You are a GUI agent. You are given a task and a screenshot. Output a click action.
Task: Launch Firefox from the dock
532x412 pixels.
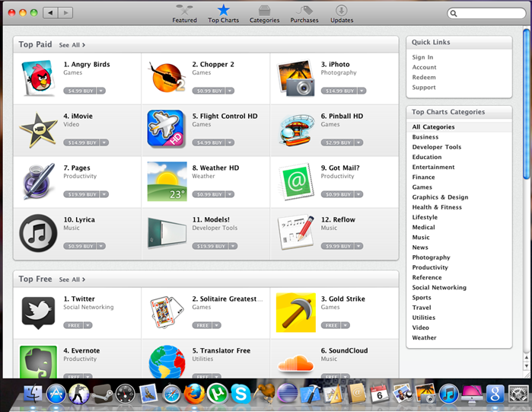point(194,394)
